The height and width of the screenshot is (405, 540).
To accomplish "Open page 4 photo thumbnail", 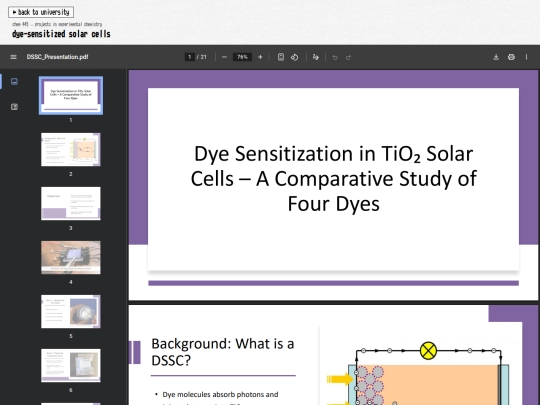I will (71, 258).
